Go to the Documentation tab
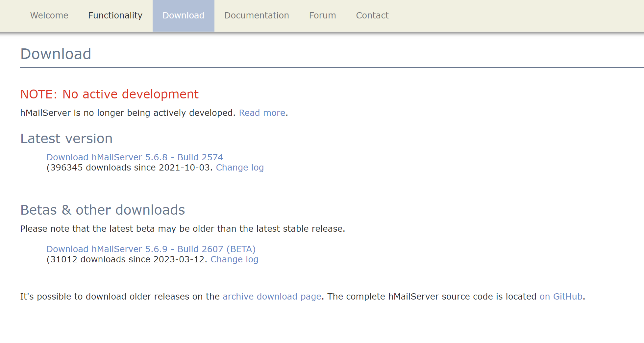Viewport: 644px width, 343px height. tap(257, 15)
